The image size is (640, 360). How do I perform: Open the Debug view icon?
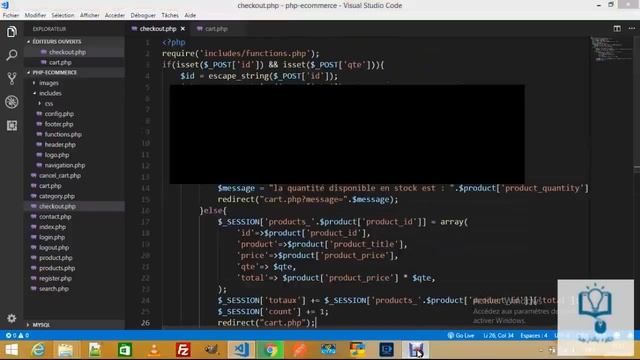(11, 102)
